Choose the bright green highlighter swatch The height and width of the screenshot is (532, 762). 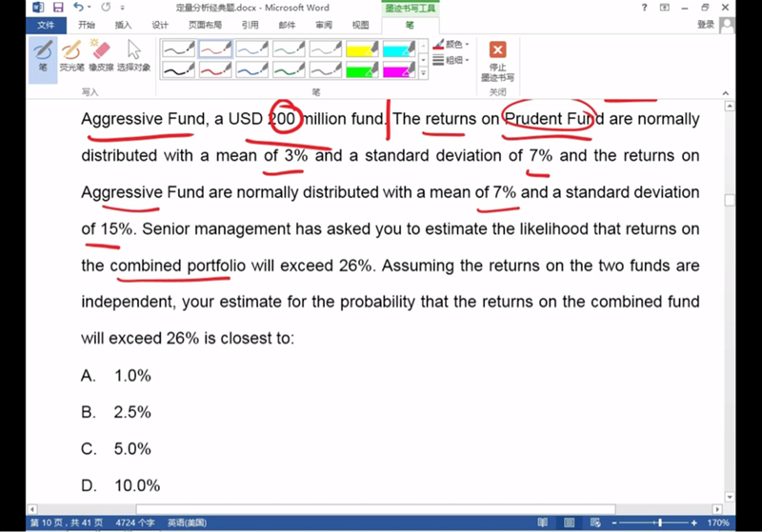(362, 69)
